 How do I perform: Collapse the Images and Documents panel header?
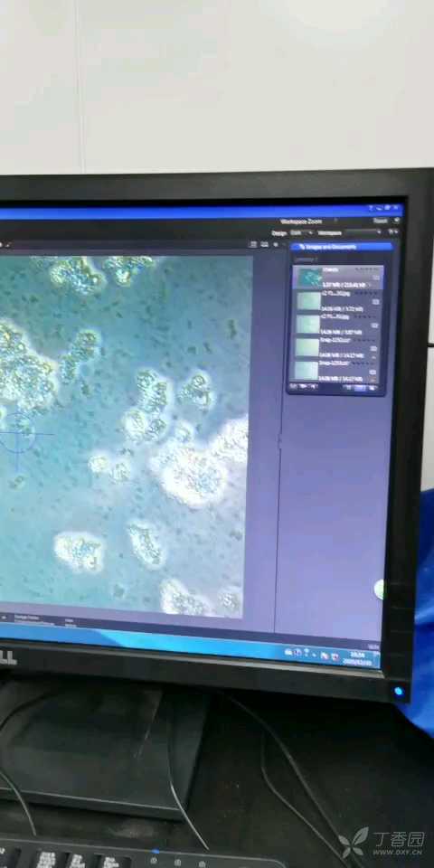click(341, 247)
